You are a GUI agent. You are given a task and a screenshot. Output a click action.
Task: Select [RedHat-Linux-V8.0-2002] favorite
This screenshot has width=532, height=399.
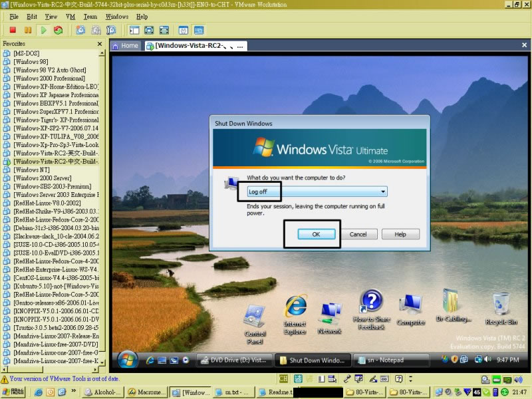[47, 203]
